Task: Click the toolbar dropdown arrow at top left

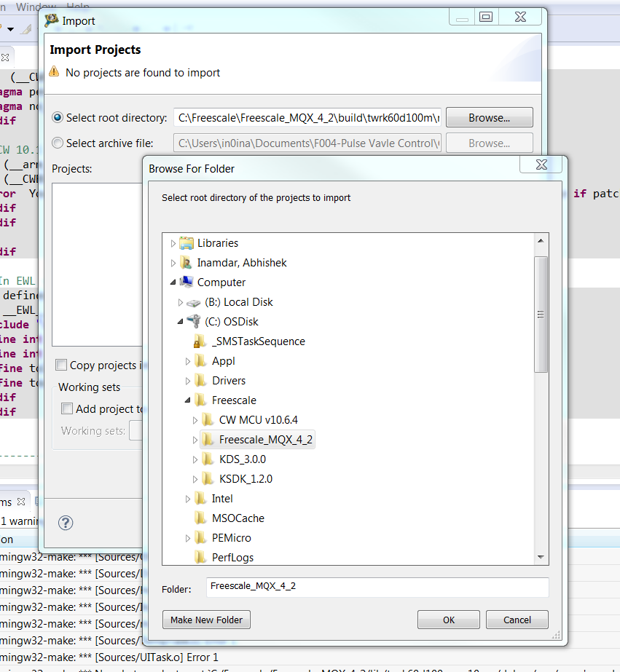Action: pos(10,29)
